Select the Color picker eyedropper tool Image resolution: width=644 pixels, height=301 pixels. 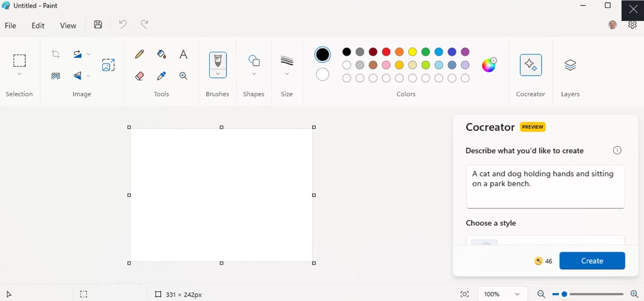[161, 76]
